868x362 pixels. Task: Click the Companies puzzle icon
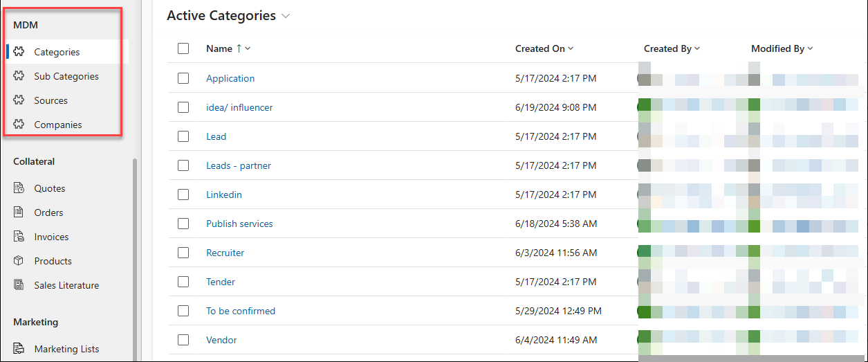19,125
